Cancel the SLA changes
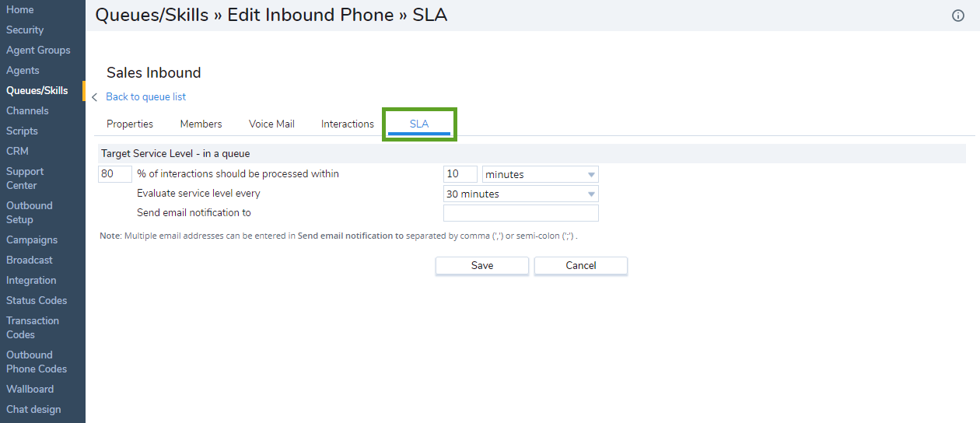This screenshot has height=423, width=980. (x=581, y=266)
